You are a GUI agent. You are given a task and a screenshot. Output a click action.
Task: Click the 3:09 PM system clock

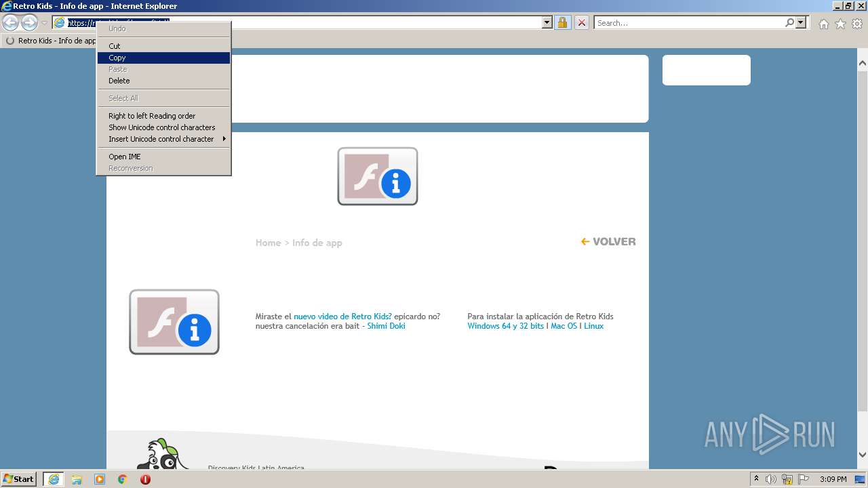click(x=833, y=479)
